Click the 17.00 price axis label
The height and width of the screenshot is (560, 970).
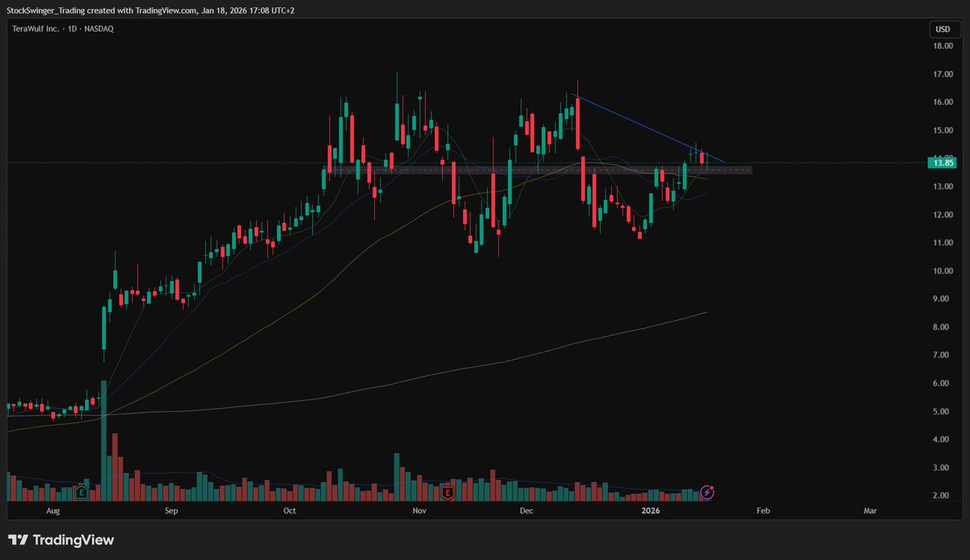[943, 74]
